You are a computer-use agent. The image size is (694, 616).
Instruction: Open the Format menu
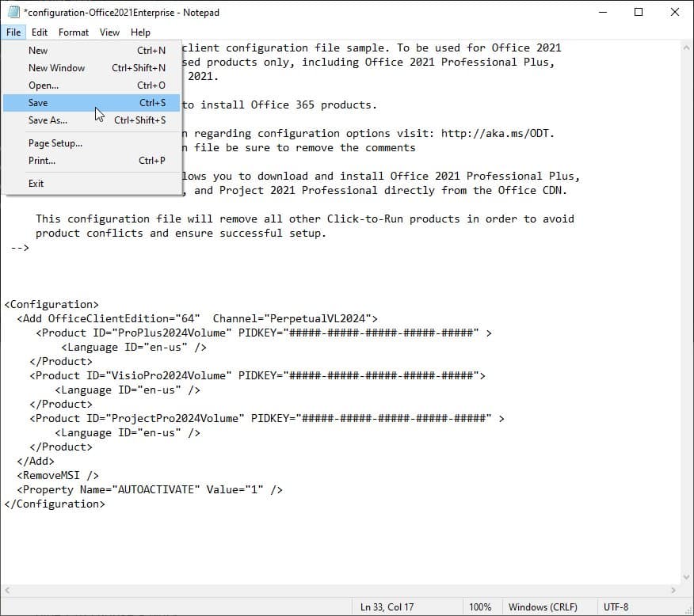pyautogui.click(x=74, y=32)
